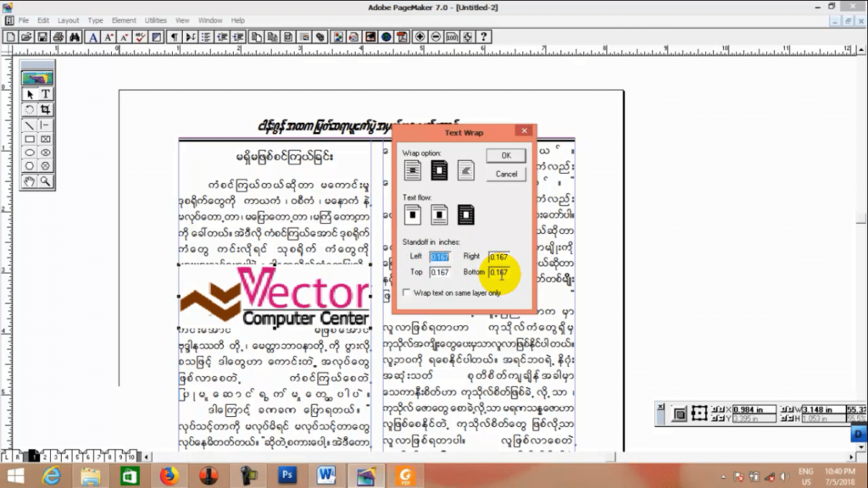Click Cancel in Text Wrap dialog
Image resolution: width=868 pixels, height=488 pixels.
[x=506, y=174]
